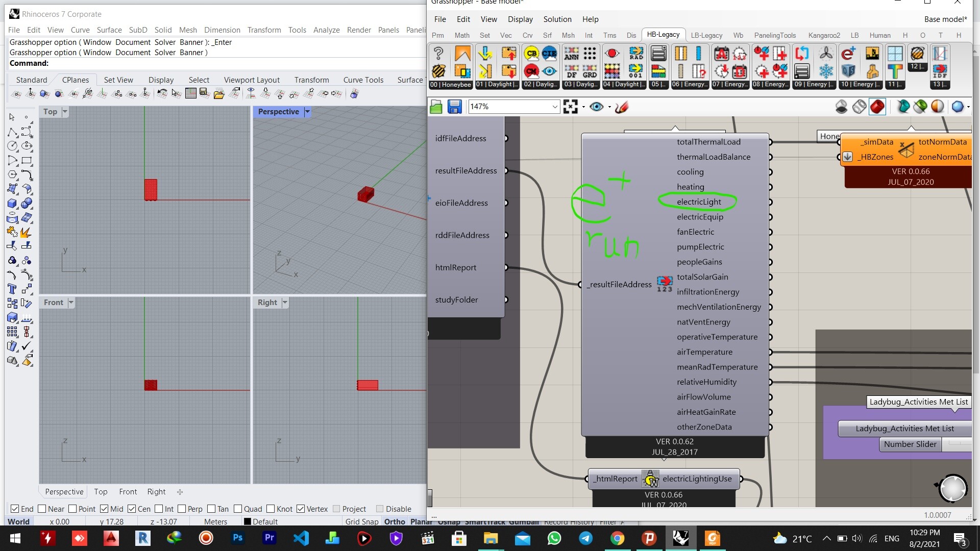
Task: Select the wireframe preview mode icon
Action: pyautogui.click(x=859, y=107)
